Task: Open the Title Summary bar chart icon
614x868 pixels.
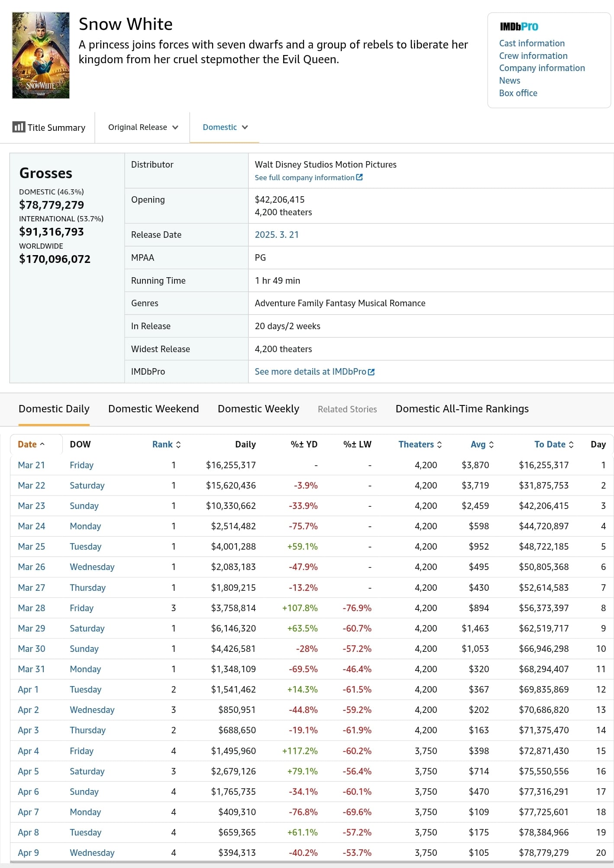Action: (x=19, y=127)
